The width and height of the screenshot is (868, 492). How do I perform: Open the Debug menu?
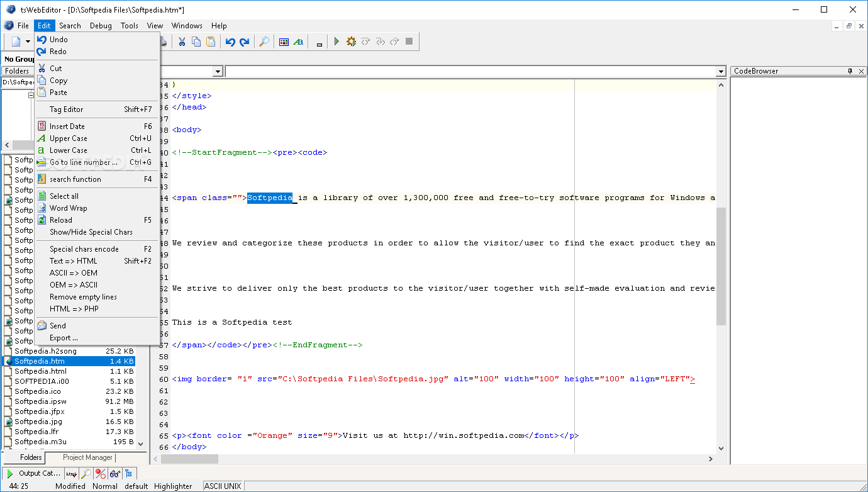[x=101, y=26]
